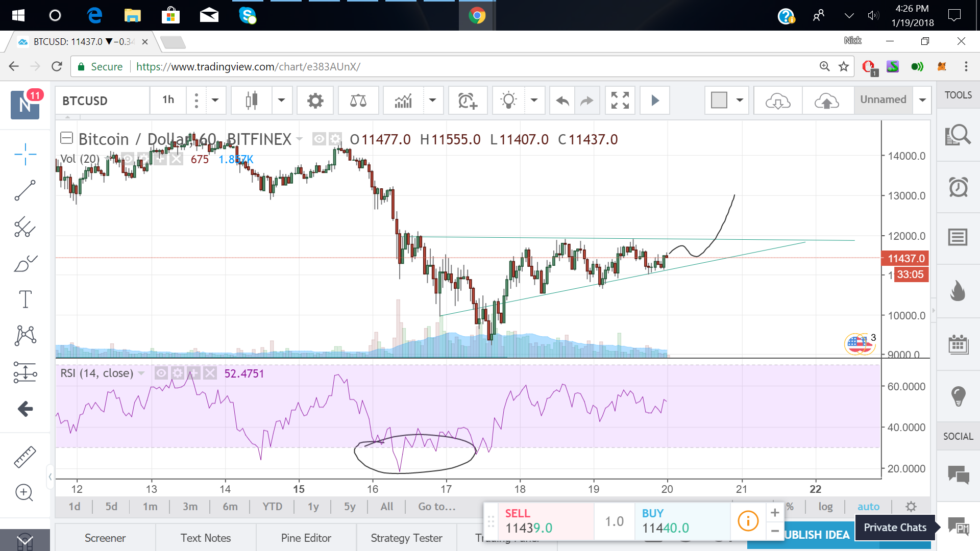980x551 pixels.
Task: Open indicator templates dropdown arrow
Action: [432, 101]
